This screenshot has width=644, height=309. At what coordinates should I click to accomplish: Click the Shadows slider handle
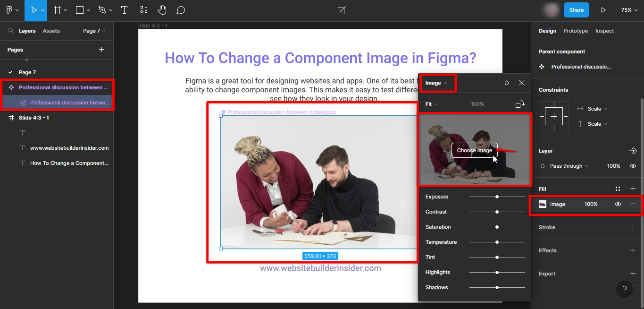click(497, 287)
